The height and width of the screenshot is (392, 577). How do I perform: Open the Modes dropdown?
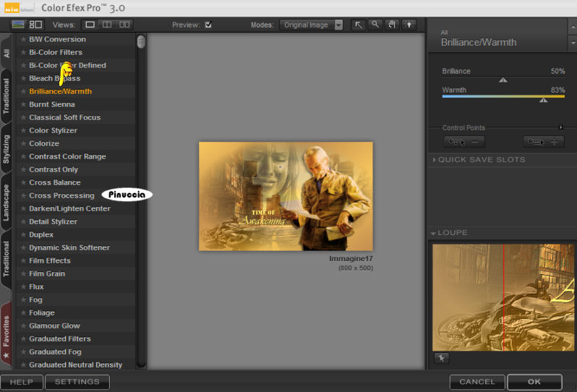tap(338, 25)
